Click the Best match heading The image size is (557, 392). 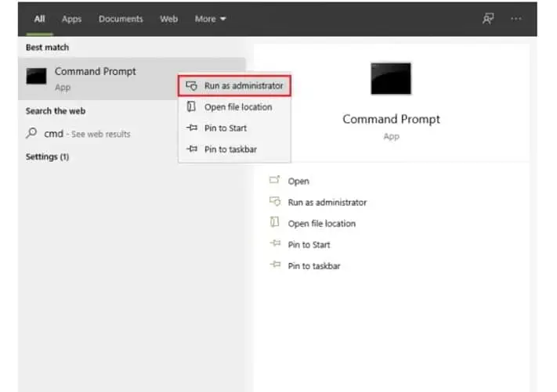coord(47,47)
